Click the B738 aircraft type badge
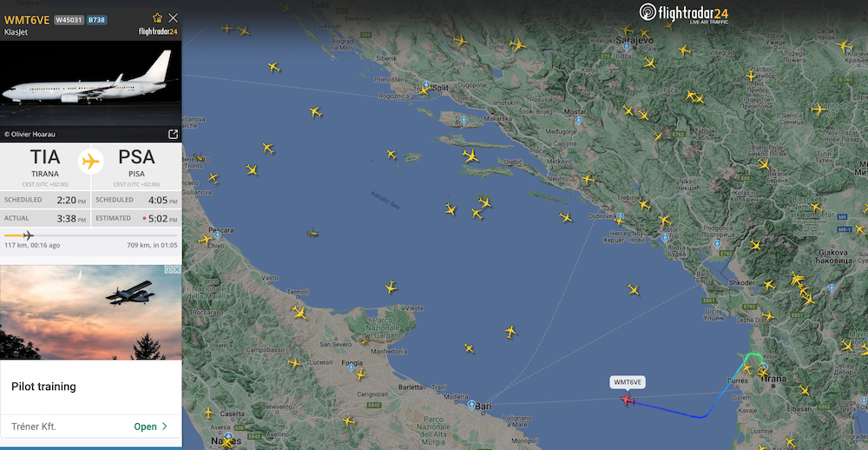The width and height of the screenshot is (868, 450). [97, 20]
